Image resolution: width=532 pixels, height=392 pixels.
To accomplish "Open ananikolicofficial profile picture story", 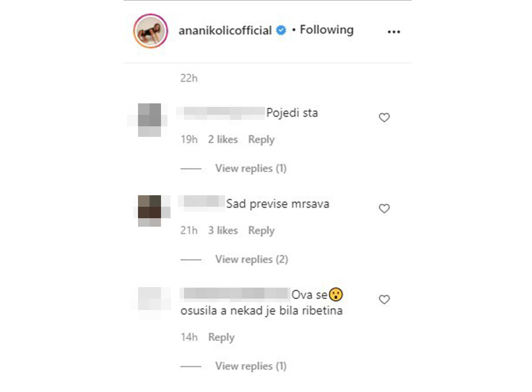I will coord(150,31).
